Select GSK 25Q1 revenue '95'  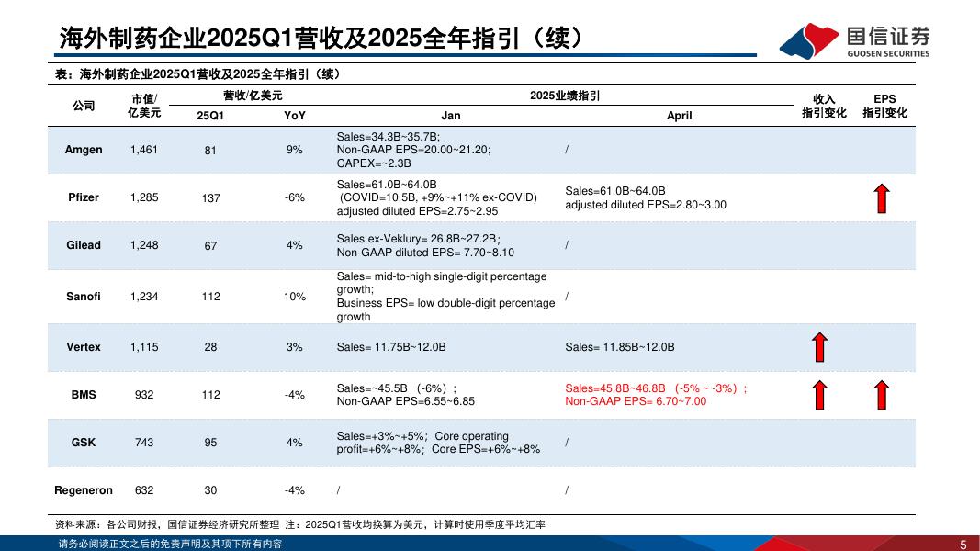pos(210,443)
